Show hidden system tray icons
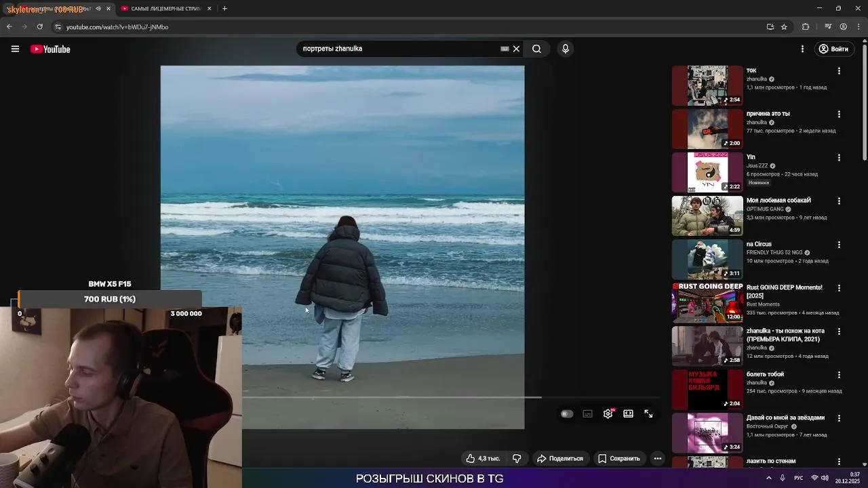The height and width of the screenshot is (488, 868). pos(768,478)
